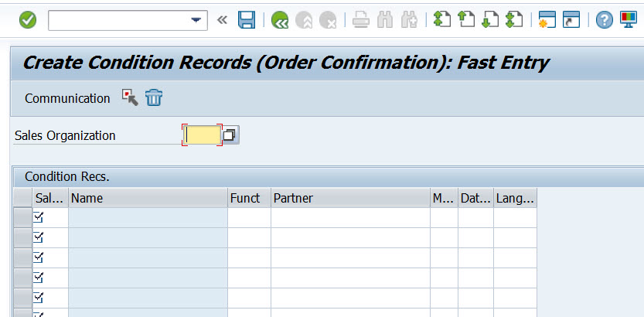644x317 pixels.
Task: Click the Partner cell in the second row
Action: pos(350,238)
